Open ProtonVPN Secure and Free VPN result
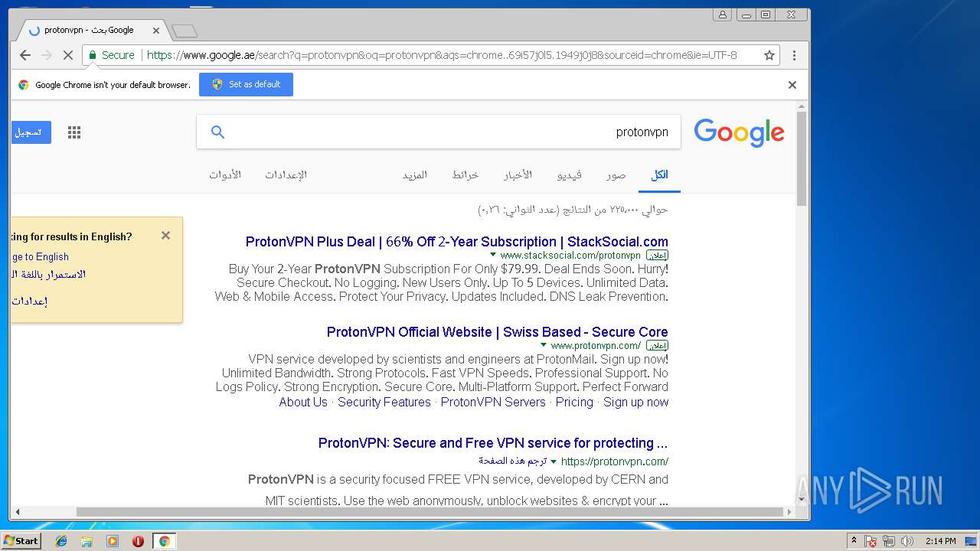Screen dimensions: 980x551 point(493,443)
